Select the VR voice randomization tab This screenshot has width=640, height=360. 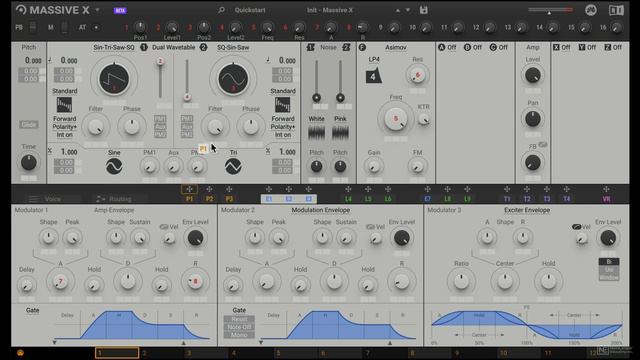[607, 199]
